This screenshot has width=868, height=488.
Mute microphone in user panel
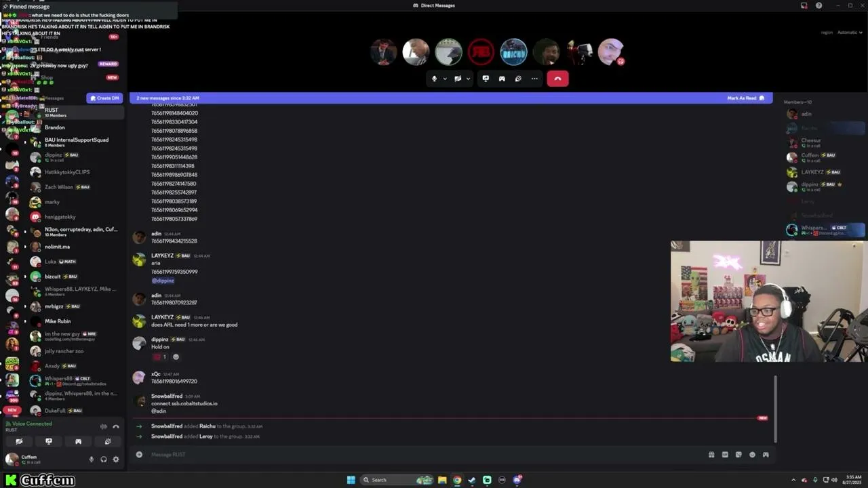click(92, 460)
